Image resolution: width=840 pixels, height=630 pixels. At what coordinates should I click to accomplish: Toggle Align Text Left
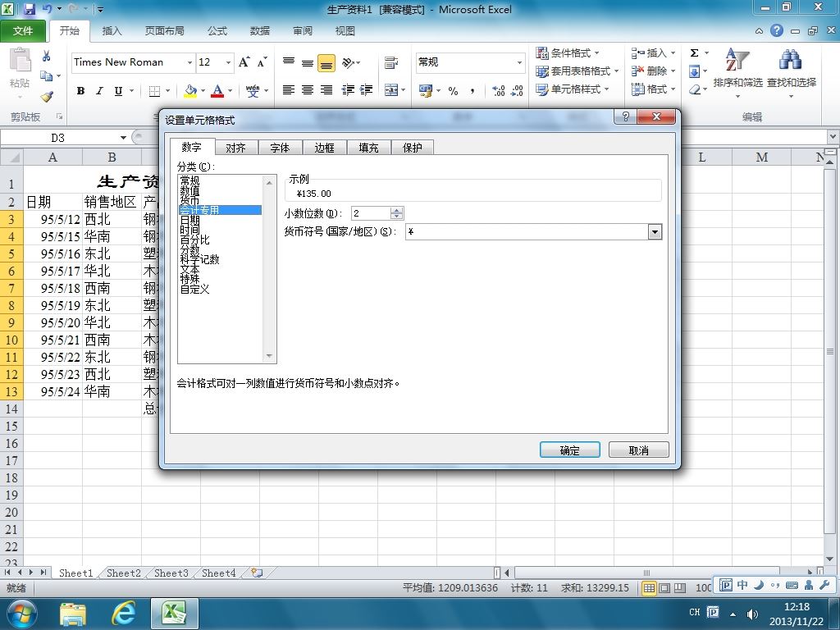click(x=289, y=90)
